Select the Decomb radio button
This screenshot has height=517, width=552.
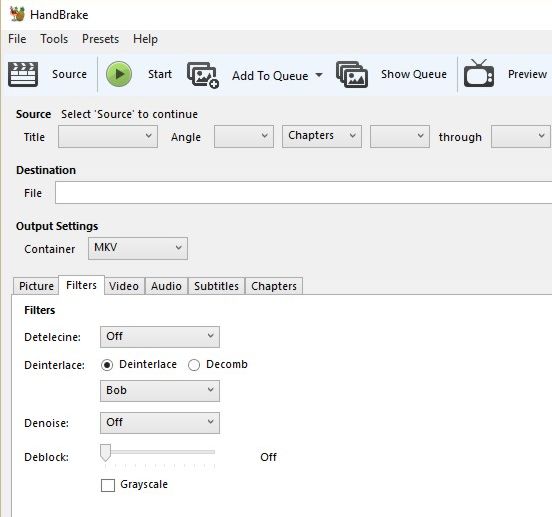point(194,365)
